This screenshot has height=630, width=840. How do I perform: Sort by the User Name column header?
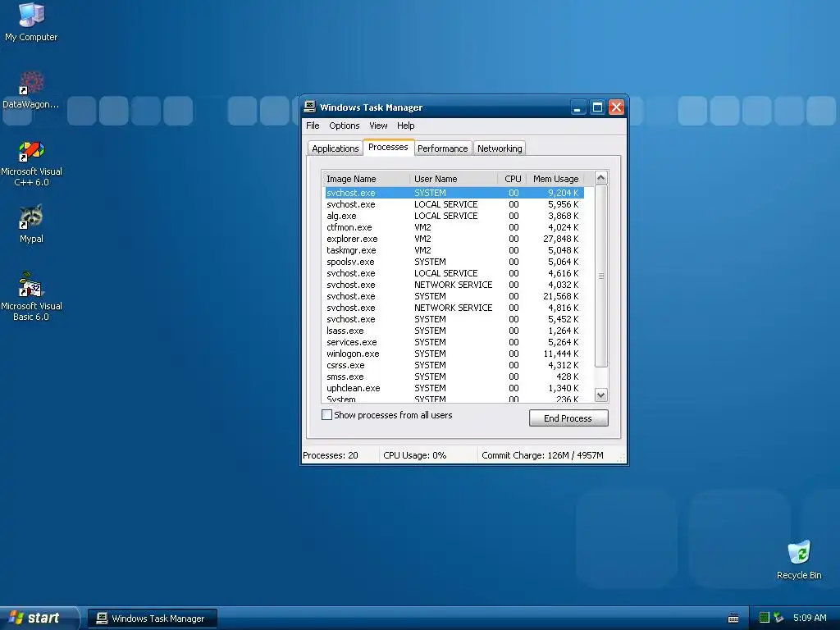(454, 179)
